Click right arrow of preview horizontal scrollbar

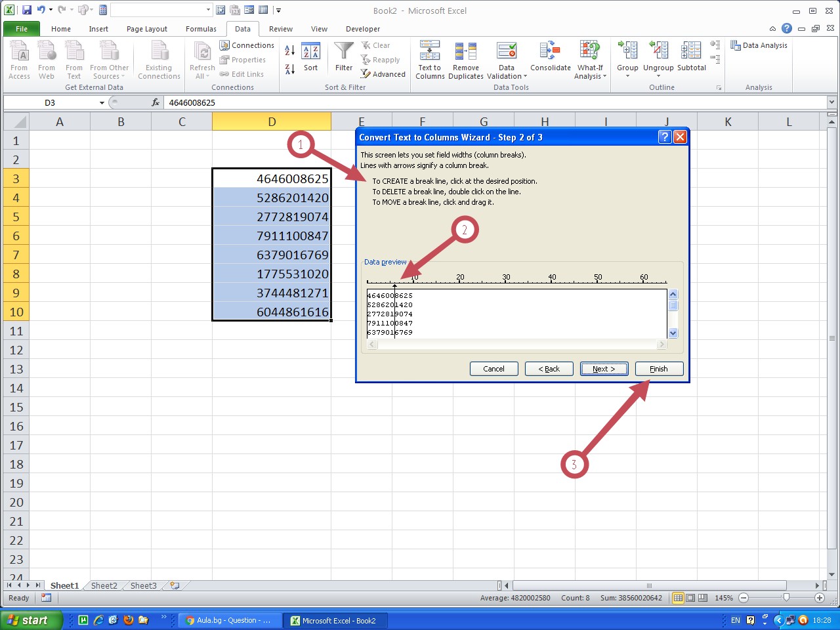pos(661,345)
